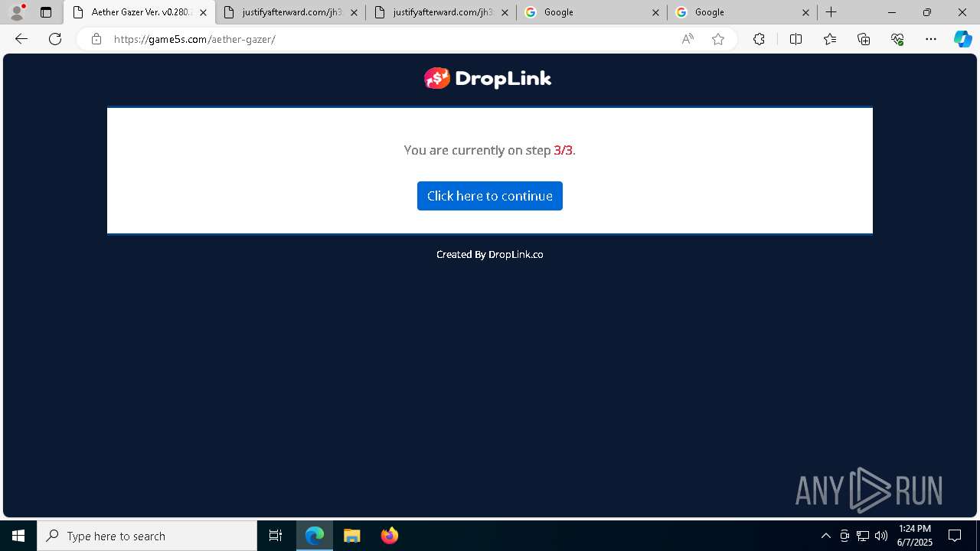
Task: Open the Tab actions menu icon
Action: pyautogui.click(x=46, y=12)
